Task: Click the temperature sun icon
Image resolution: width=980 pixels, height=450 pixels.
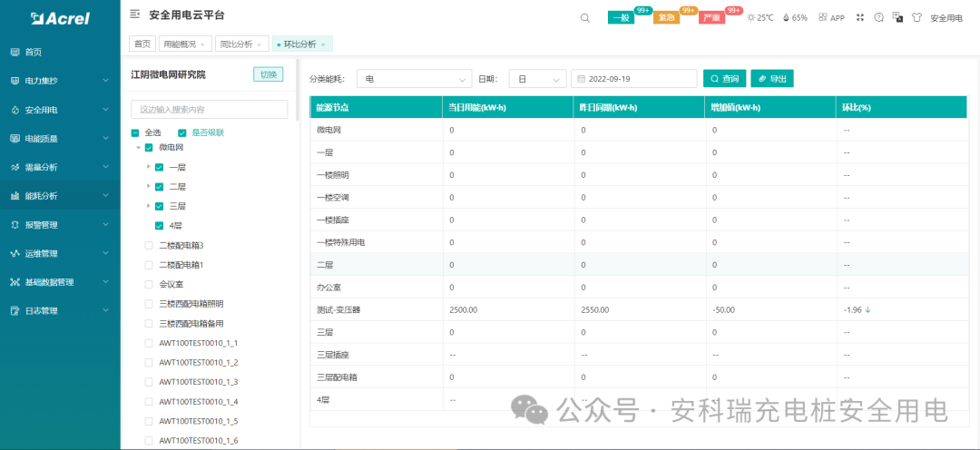Action: point(751,17)
